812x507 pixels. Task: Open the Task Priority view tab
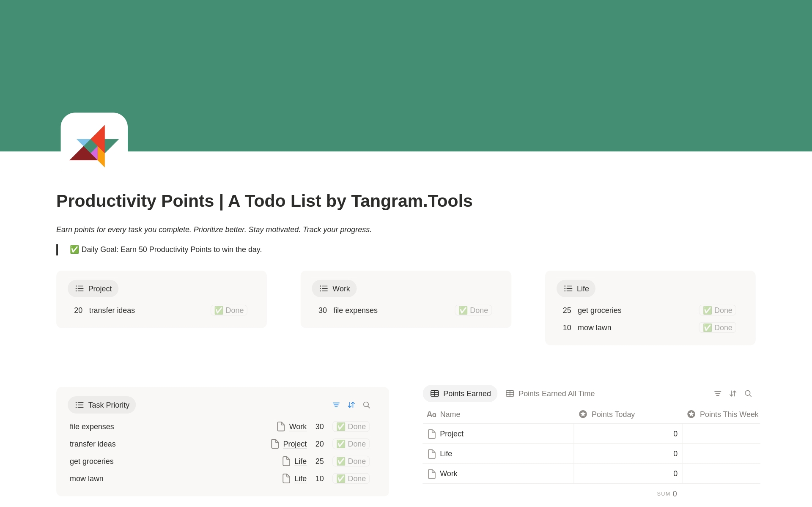101,405
